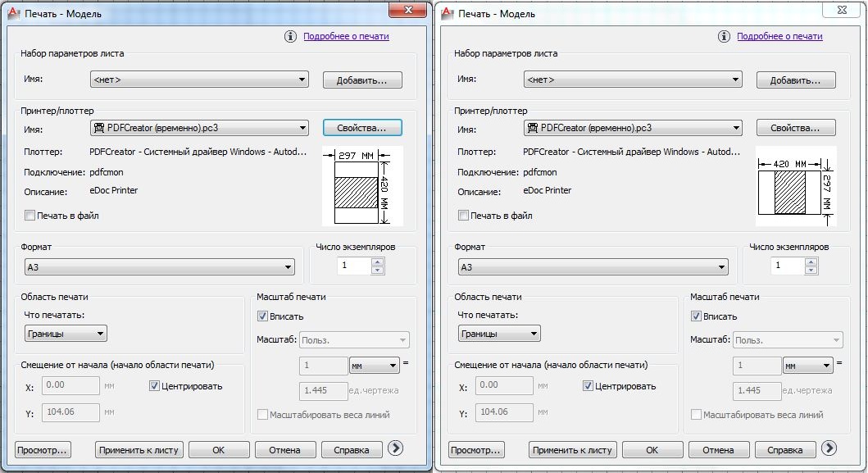Click the info icon in left dialog
Image resolution: width=868 pixels, height=473 pixels.
tap(291, 37)
